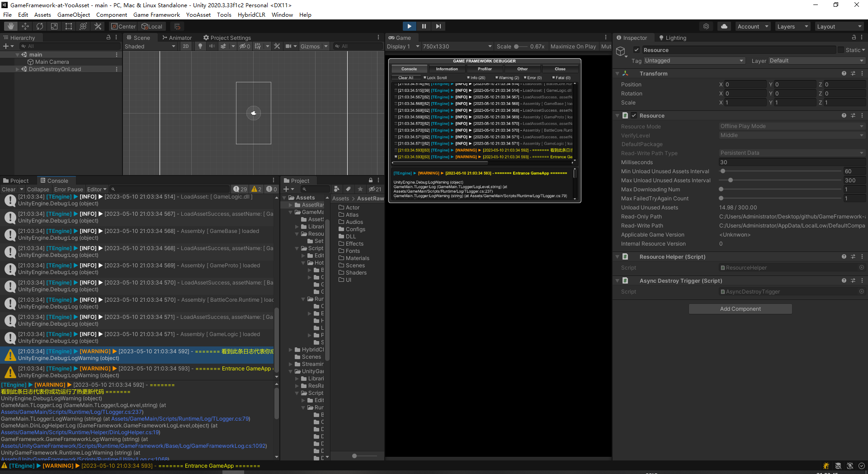This screenshot has height=474, width=868.
Task: Open the Transform component help icon
Action: [x=844, y=73]
